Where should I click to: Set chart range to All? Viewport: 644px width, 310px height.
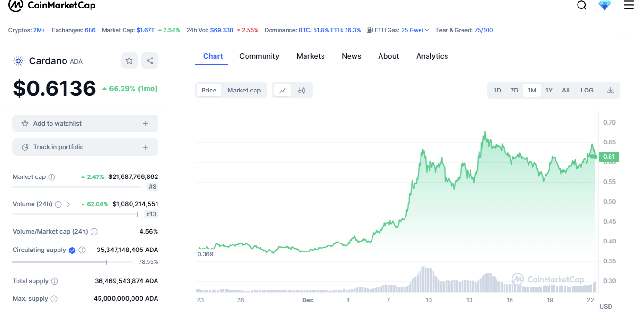566,90
